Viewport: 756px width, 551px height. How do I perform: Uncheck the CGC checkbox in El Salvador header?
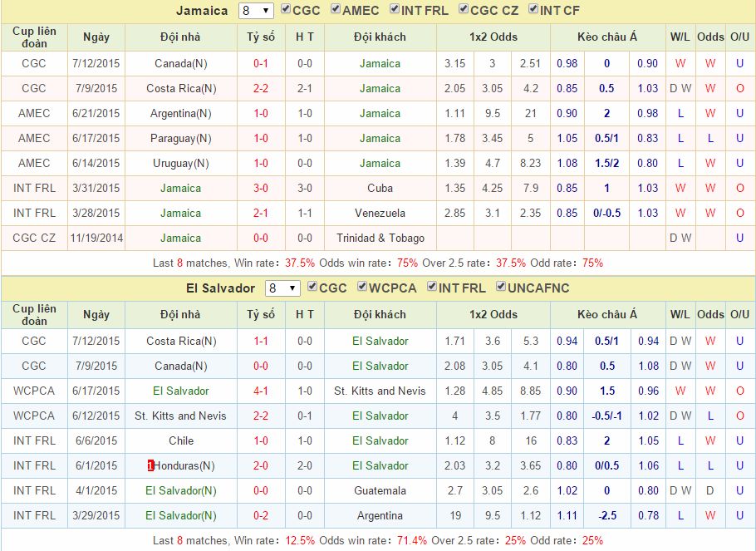coord(312,287)
